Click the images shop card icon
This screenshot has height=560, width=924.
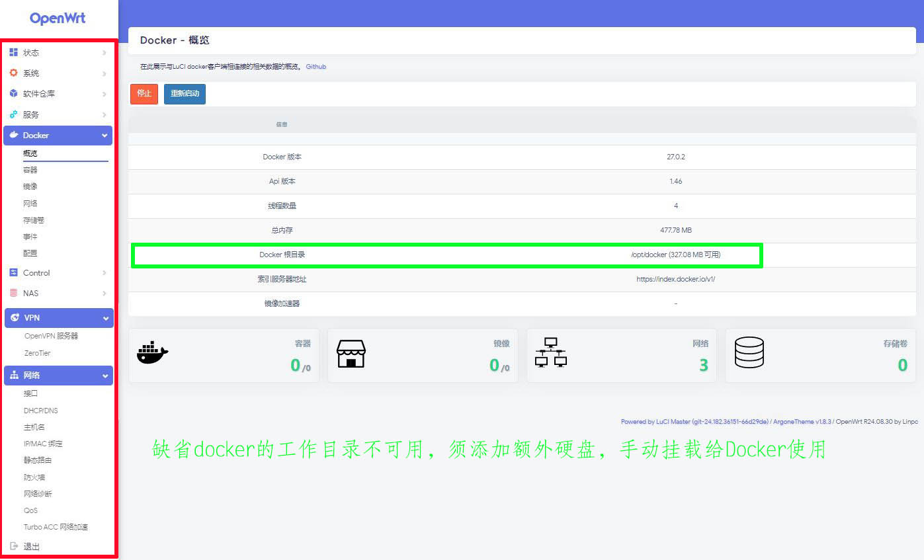pos(351,354)
